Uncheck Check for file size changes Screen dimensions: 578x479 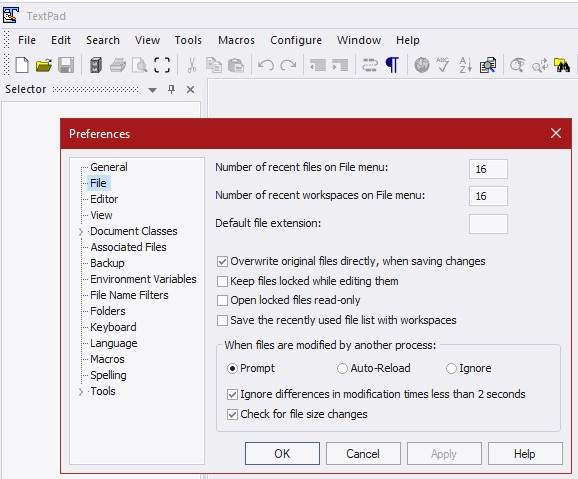coord(232,414)
